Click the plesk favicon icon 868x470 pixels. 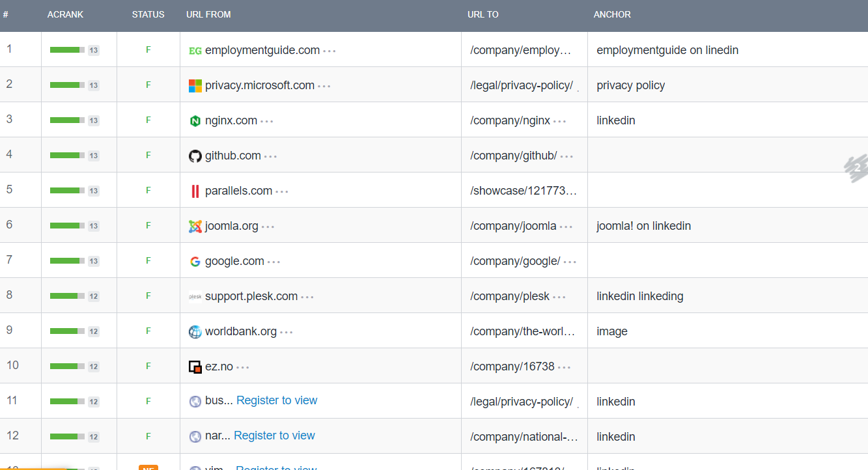(195, 296)
